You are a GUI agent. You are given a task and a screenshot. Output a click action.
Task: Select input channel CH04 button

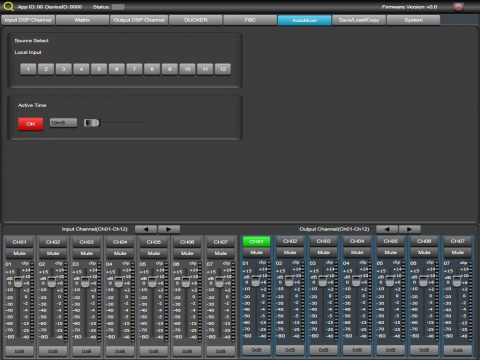pyautogui.click(x=120, y=242)
